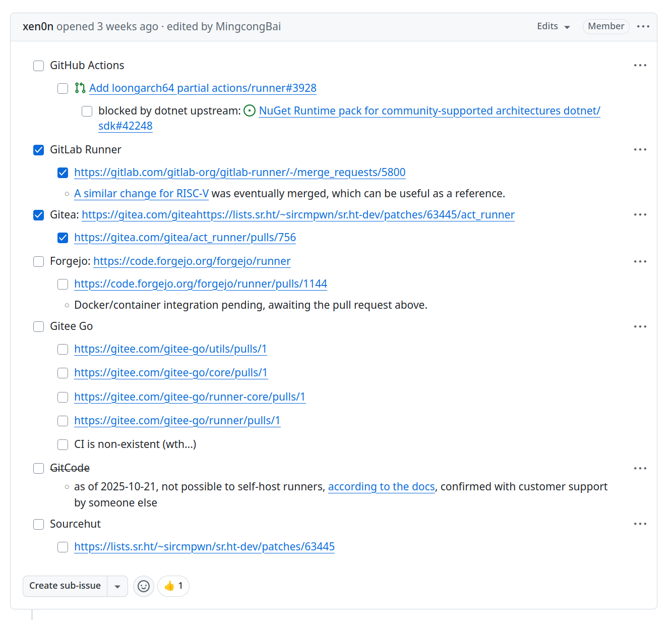
Task: Open the add emoji reaction smiley button
Action: click(144, 586)
